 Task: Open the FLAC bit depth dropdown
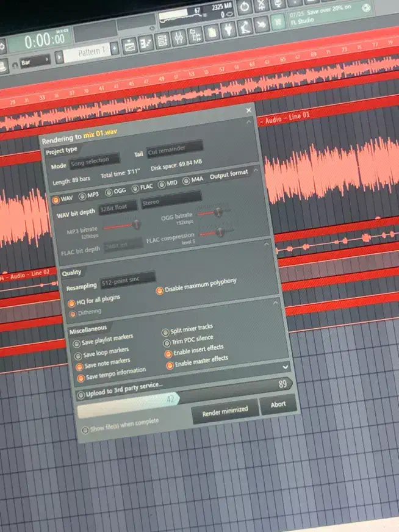(x=123, y=245)
